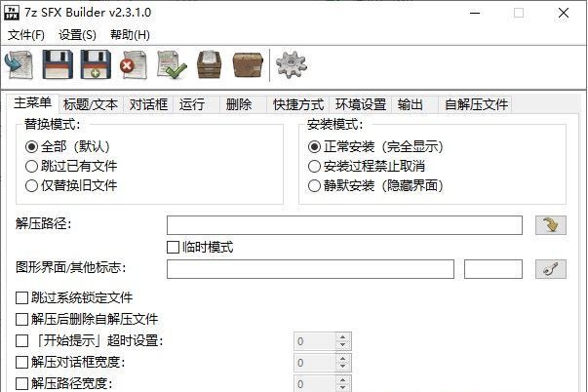Decrease the 解压对话框宽度 spinner value

pos(342,367)
